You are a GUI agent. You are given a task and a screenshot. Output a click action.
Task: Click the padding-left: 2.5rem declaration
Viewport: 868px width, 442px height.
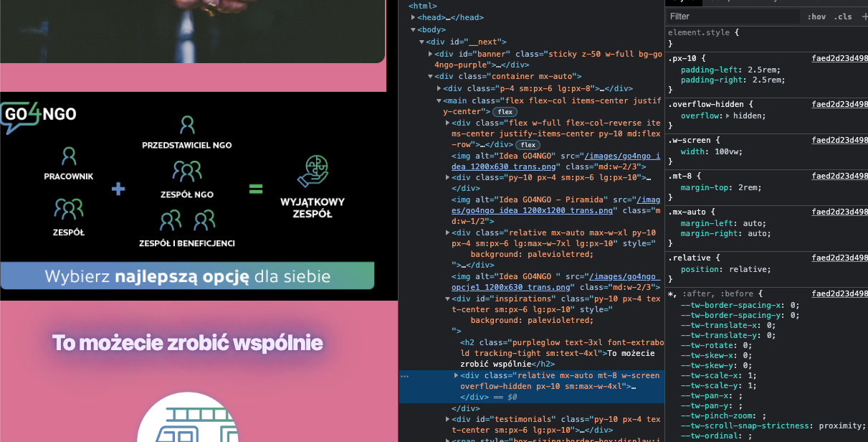(x=730, y=70)
